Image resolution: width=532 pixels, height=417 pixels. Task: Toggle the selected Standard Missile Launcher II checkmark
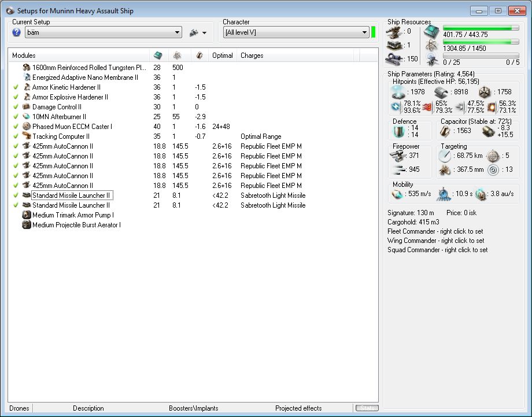[16, 195]
